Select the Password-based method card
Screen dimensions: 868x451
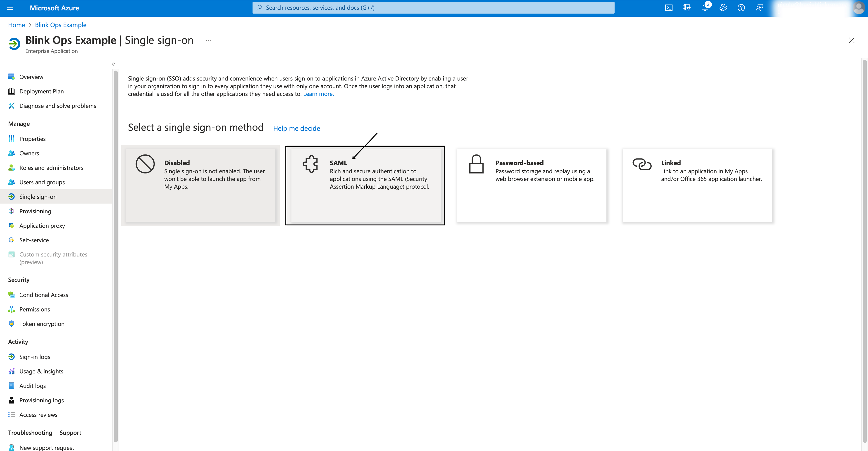(531, 186)
